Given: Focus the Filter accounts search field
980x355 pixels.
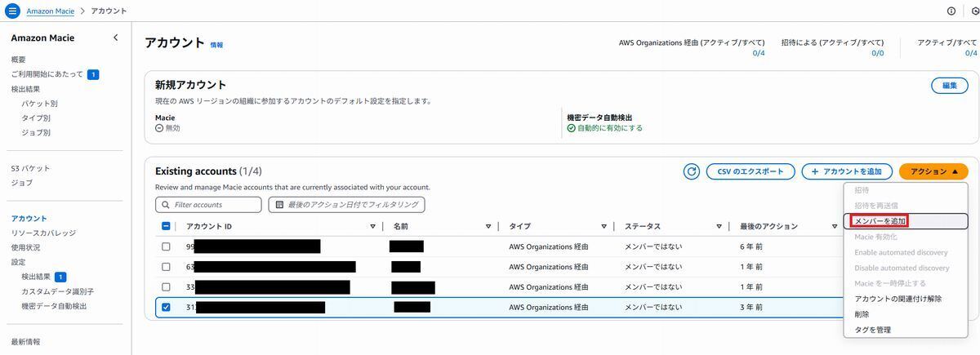Looking at the screenshot, I should coord(209,205).
